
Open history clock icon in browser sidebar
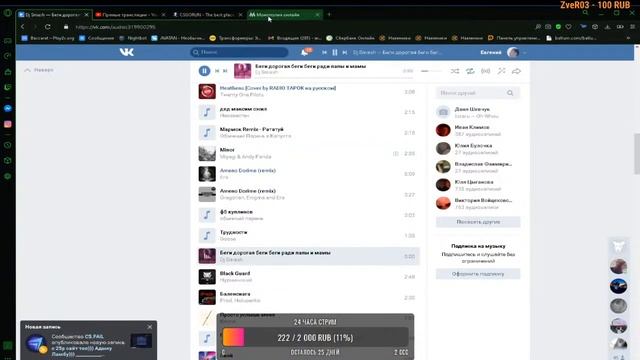tap(8, 145)
